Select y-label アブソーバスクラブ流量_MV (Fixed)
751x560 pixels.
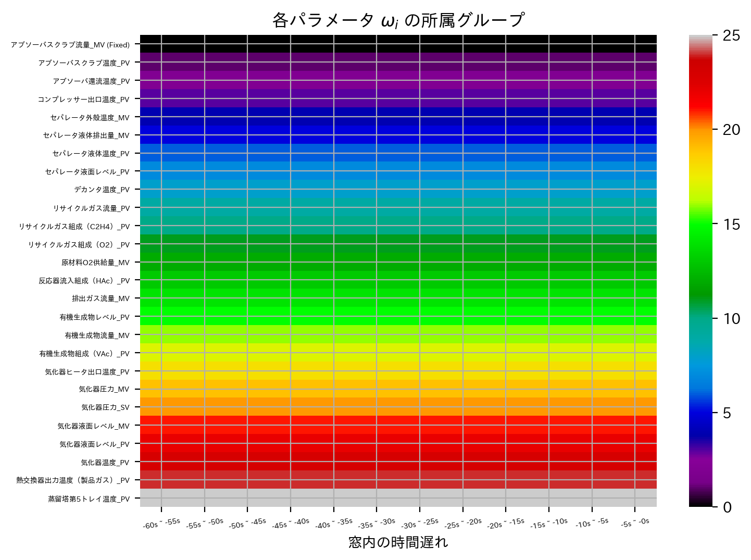(70, 45)
